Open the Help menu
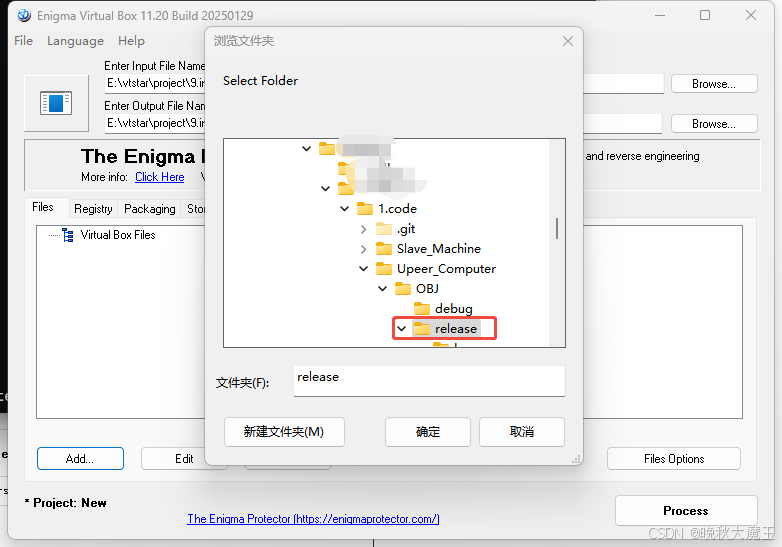782x547 pixels. [131, 41]
